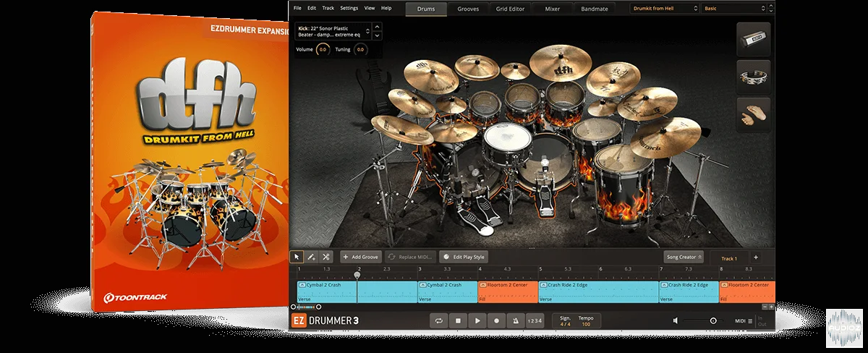
Task: Open the Edit menu
Action: [x=312, y=8]
